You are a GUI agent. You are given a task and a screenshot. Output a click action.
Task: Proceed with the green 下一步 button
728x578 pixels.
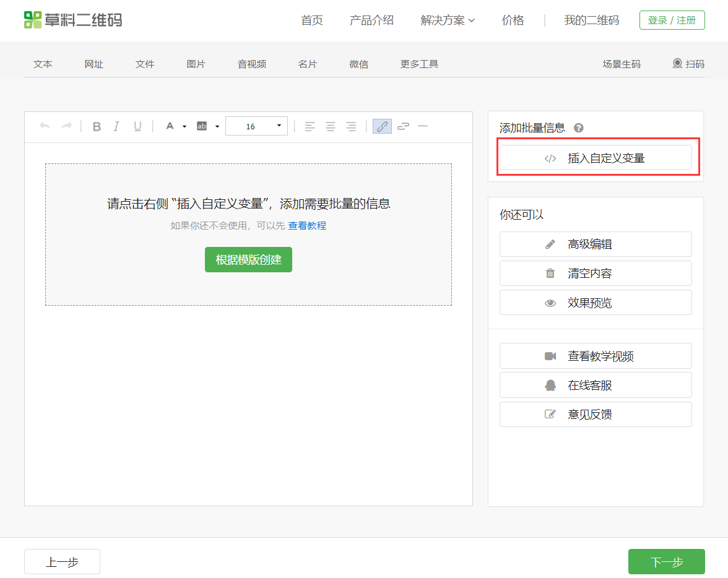click(666, 562)
